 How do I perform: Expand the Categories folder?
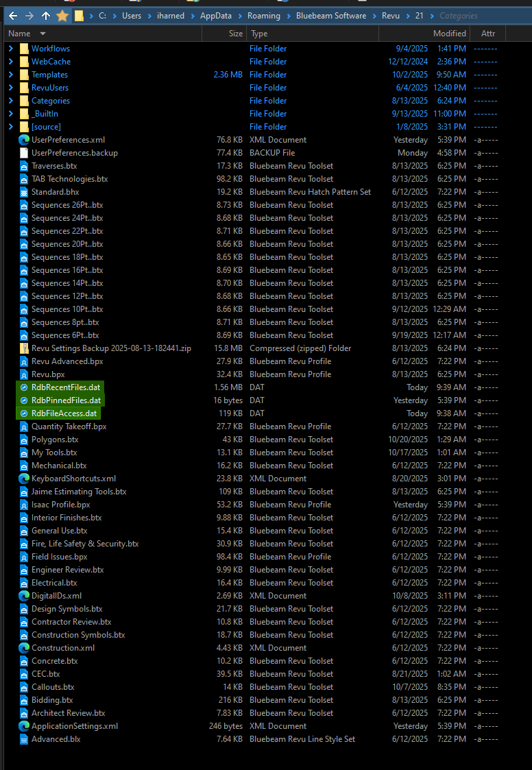click(x=11, y=101)
